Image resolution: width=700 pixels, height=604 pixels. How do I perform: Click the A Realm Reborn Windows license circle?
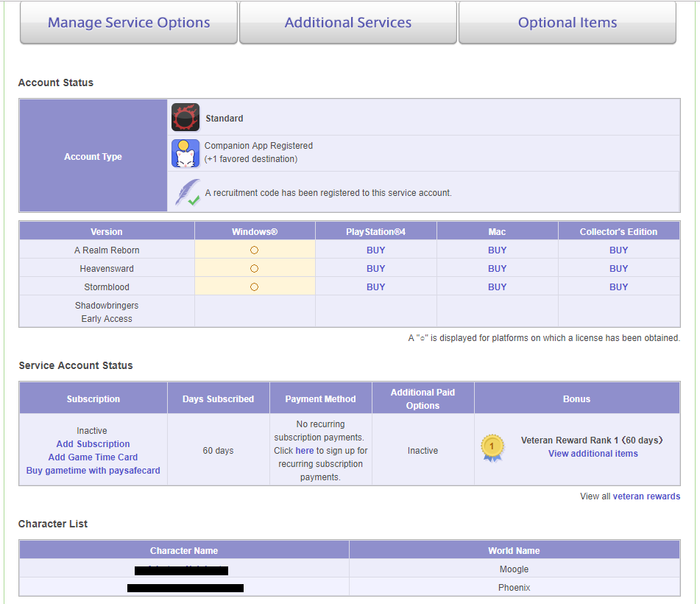[255, 250]
